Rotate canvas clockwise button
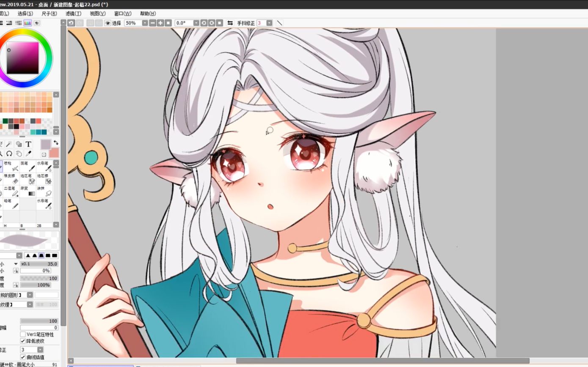Screen dimensions: 588x367 tap(212, 23)
